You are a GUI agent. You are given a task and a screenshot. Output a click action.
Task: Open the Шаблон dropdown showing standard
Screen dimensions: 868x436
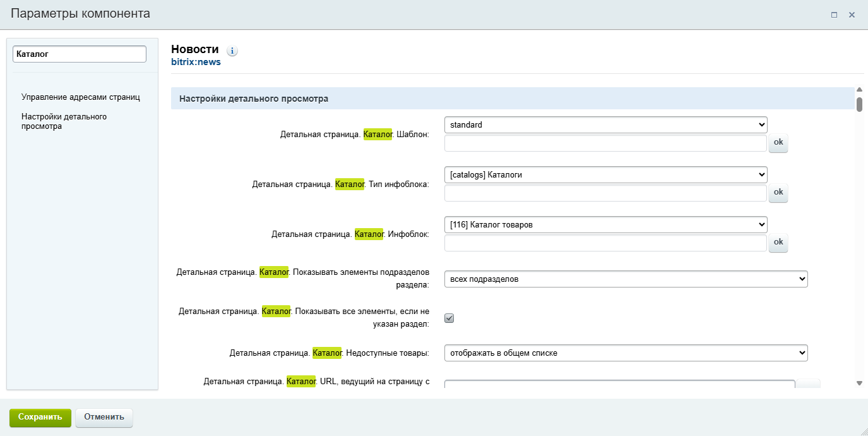coord(605,125)
